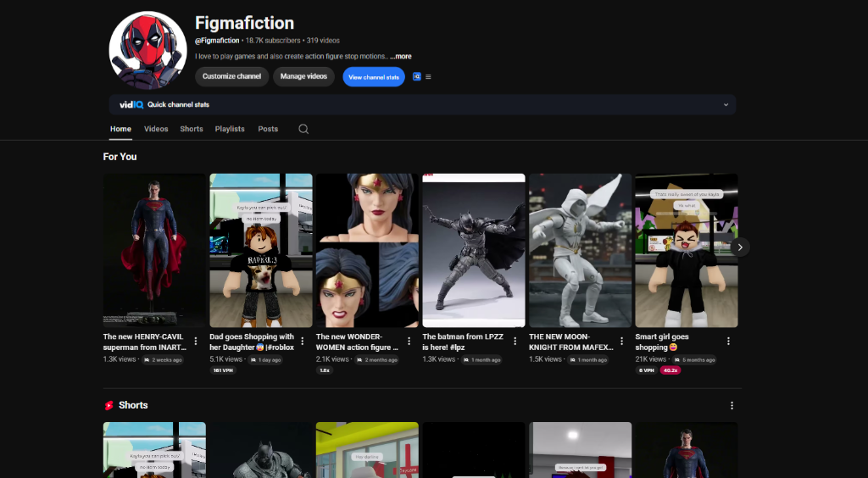
Task: Switch to the Home tab
Action: pyautogui.click(x=120, y=129)
